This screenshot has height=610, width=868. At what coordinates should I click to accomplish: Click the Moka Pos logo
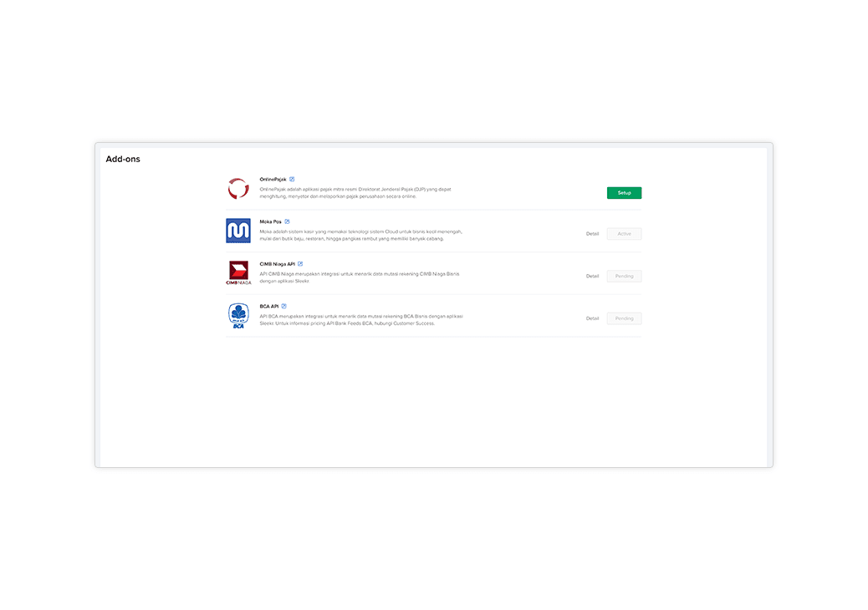pos(238,231)
